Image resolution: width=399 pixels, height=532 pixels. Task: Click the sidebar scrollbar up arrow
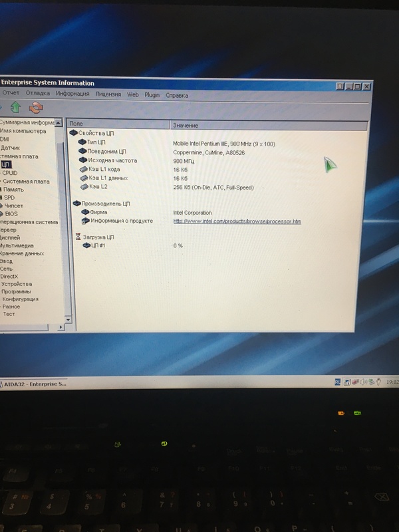[59, 122]
